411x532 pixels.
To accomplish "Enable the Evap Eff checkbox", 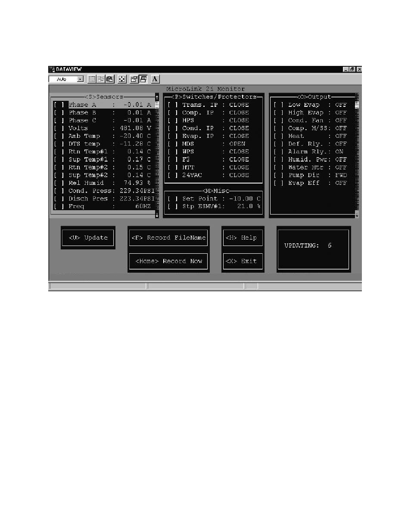I will 279,183.
